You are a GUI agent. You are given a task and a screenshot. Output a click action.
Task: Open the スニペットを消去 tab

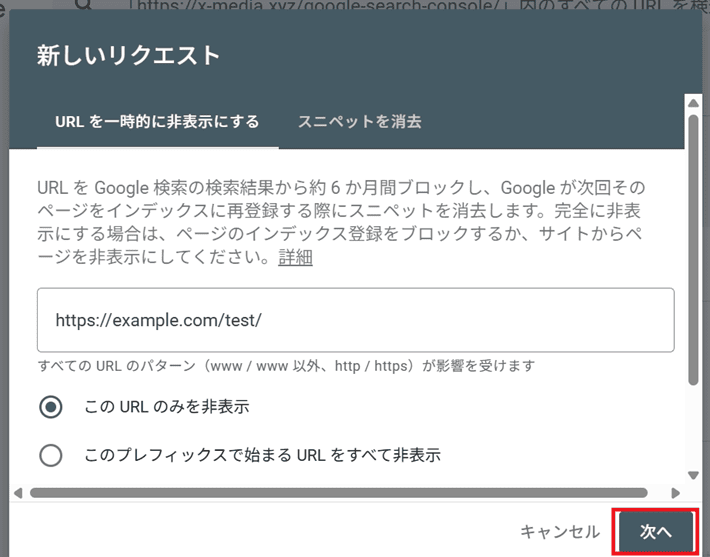(x=360, y=122)
